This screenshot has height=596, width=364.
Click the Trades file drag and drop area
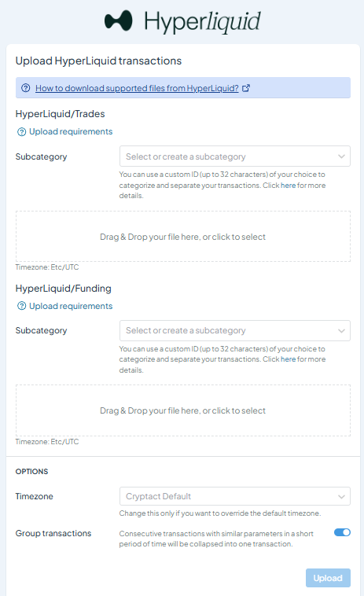point(182,237)
